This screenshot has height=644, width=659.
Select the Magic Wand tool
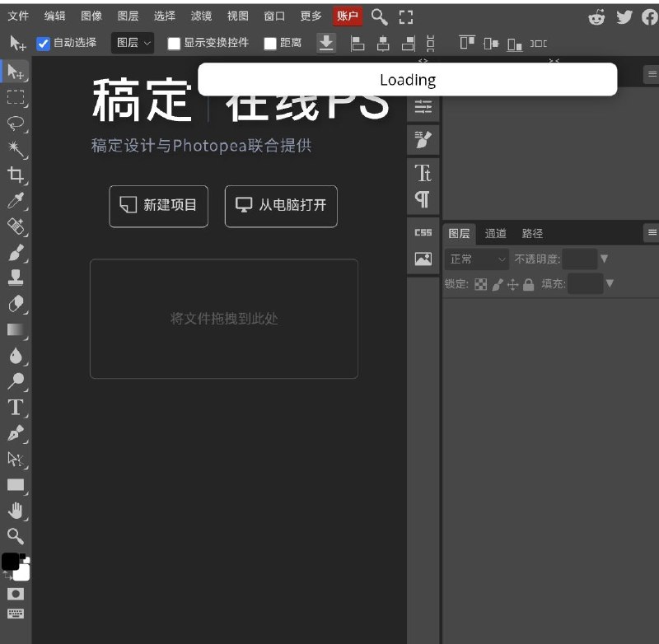[x=16, y=149]
